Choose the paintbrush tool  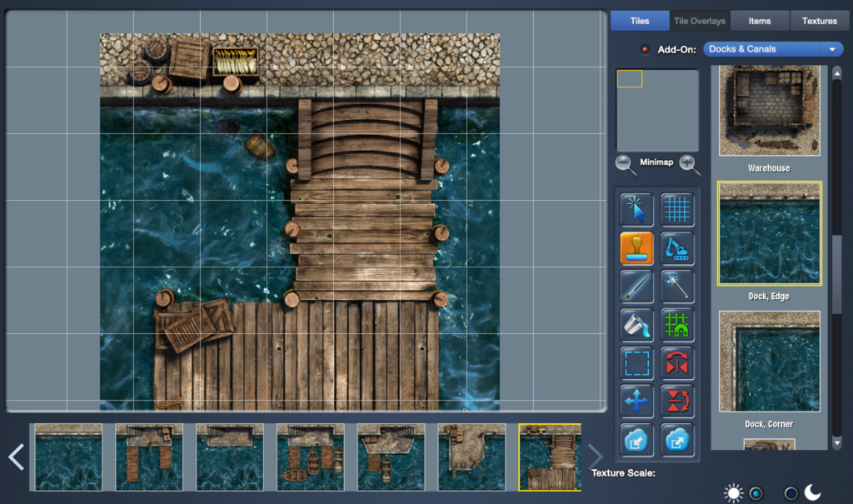636,287
